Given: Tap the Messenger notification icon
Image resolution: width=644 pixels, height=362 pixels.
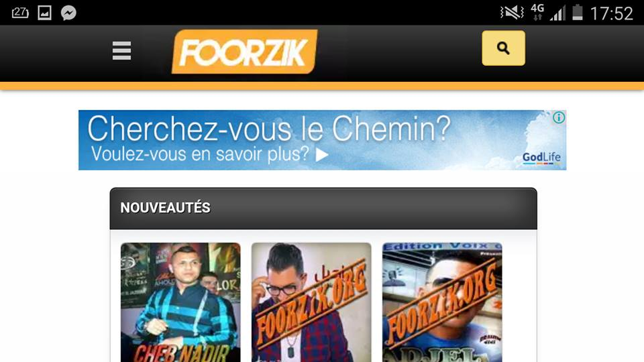Looking at the screenshot, I should coord(68,13).
